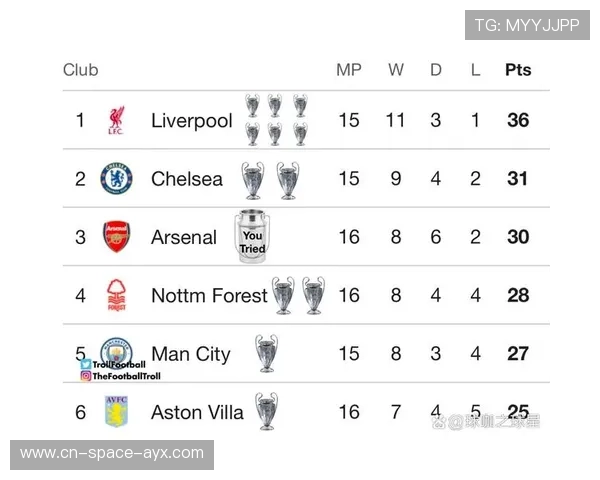Click the Nottingham Forest tree crest
600x480 pixels.
tap(117, 295)
